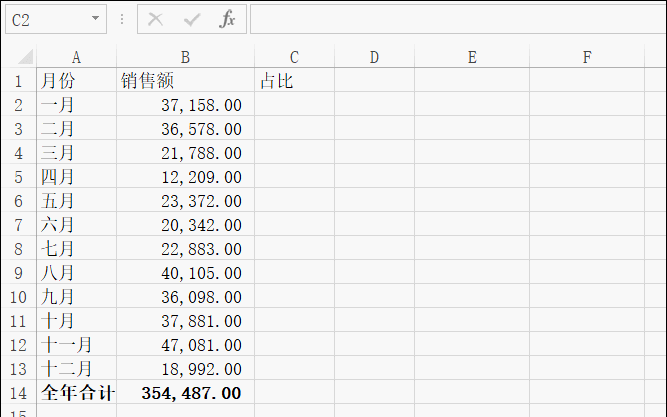Select column E header
Screen dimensions: 667x417
(472, 57)
